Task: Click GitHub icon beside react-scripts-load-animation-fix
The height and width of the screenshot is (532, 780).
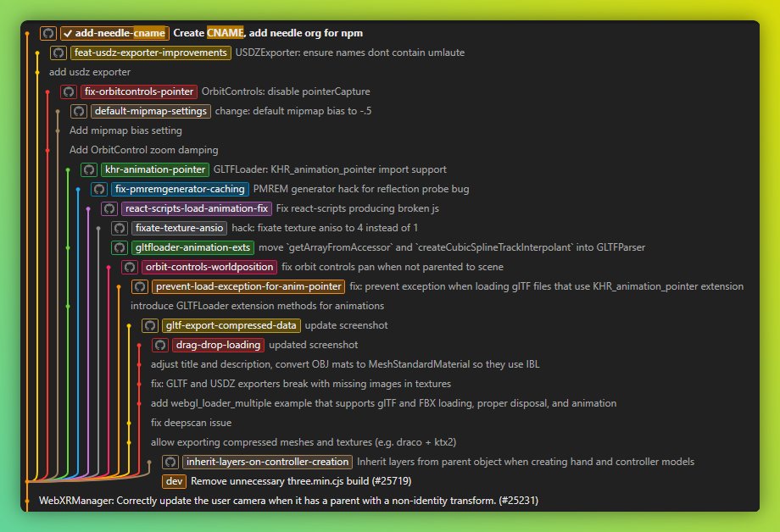Action: click(x=109, y=208)
